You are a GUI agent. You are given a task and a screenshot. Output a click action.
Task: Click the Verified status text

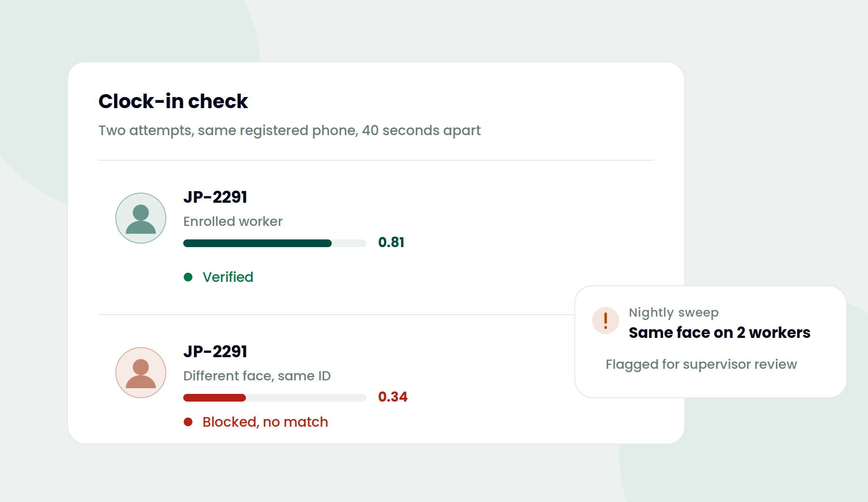point(228,277)
